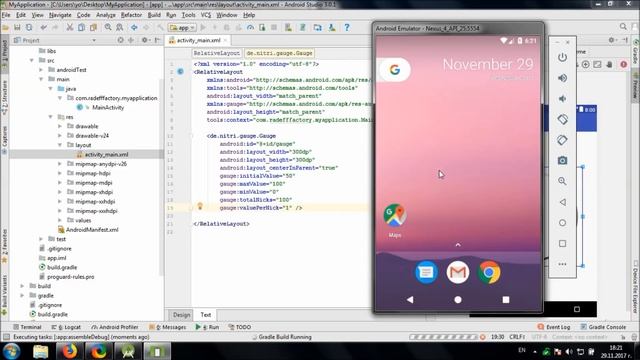Stop the Gradle build progress
Image resolution: width=640 pixels, height=360 pixels.
483,337
